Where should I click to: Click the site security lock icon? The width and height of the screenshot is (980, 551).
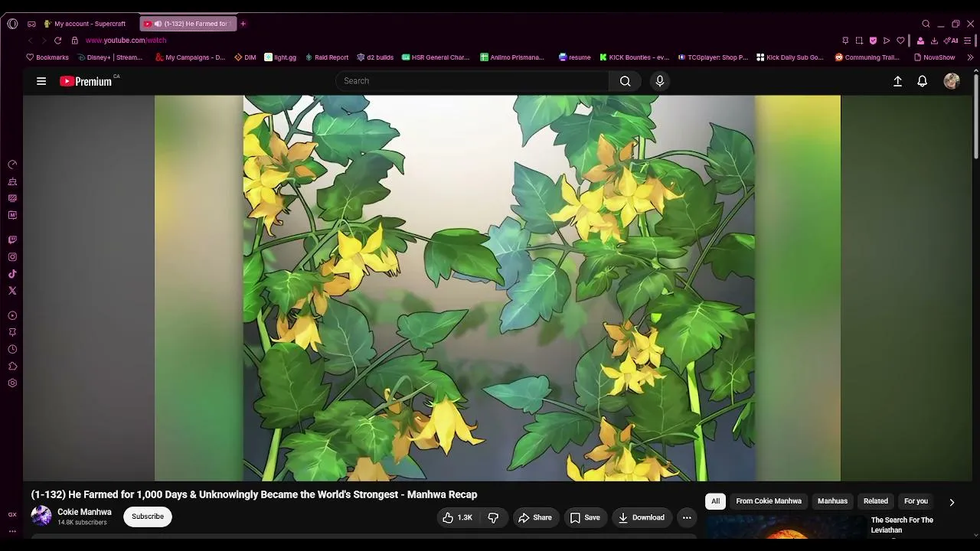(x=74, y=41)
